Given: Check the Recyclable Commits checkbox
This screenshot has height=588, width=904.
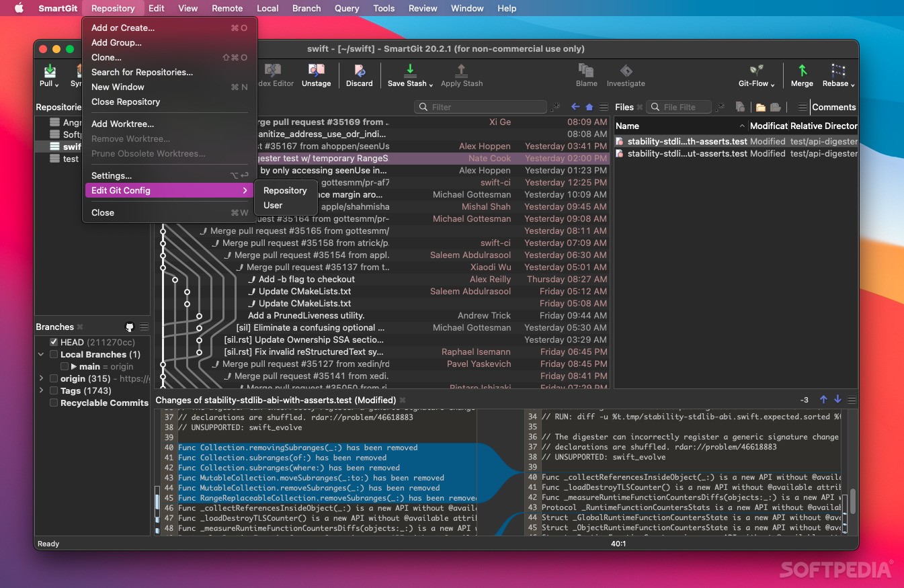Looking at the screenshot, I should [x=52, y=403].
